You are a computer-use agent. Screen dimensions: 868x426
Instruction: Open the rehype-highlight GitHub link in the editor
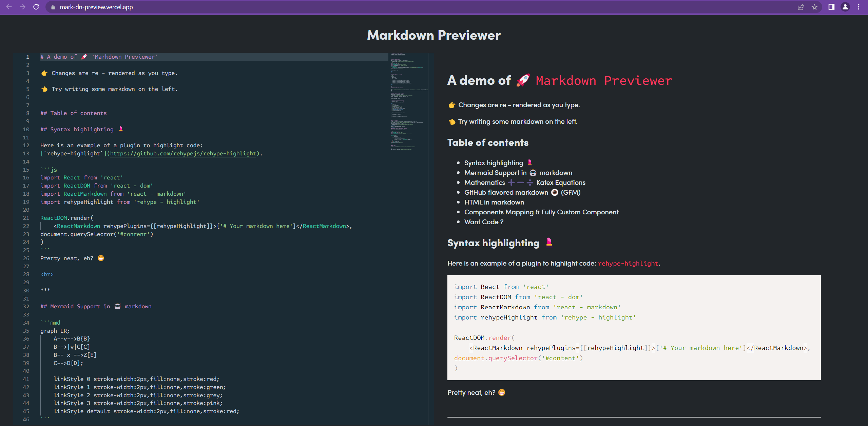point(183,153)
